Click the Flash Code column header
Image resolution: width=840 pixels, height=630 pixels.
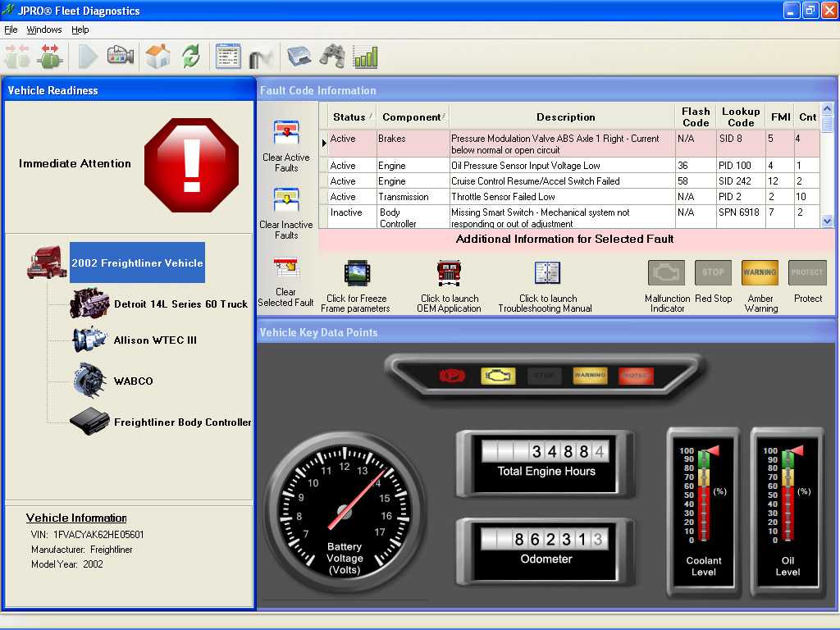point(696,116)
